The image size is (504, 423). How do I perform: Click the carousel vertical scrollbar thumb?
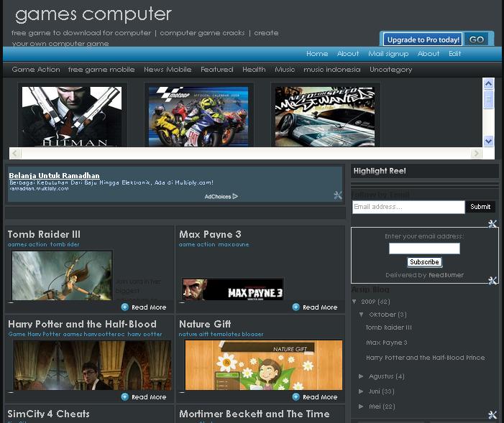[x=489, y=99]
